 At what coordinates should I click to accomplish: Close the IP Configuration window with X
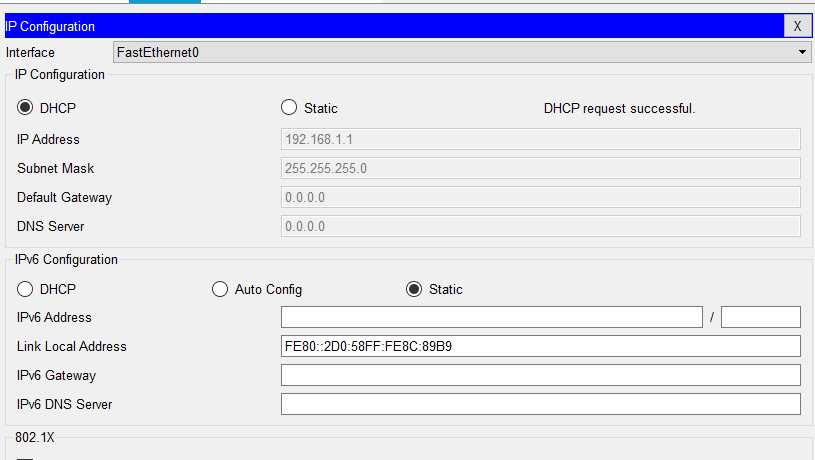[x=797, y=26]
